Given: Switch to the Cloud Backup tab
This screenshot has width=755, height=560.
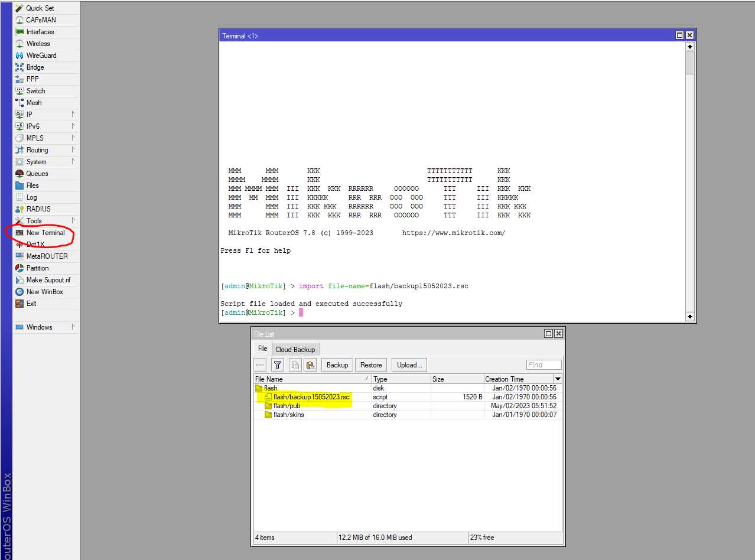Looking at the screenshot, I should (x=295, y=349).
